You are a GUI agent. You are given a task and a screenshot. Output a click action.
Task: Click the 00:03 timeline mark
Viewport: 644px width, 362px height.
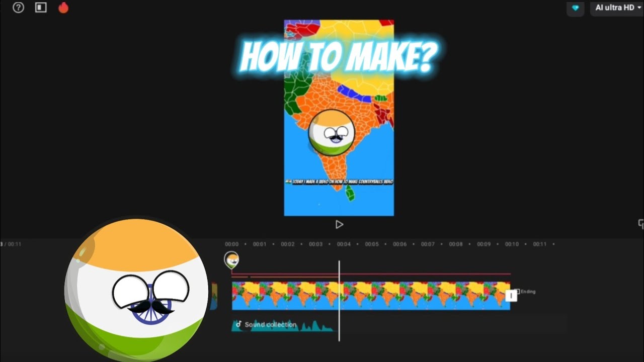click(x=315, y=244)
